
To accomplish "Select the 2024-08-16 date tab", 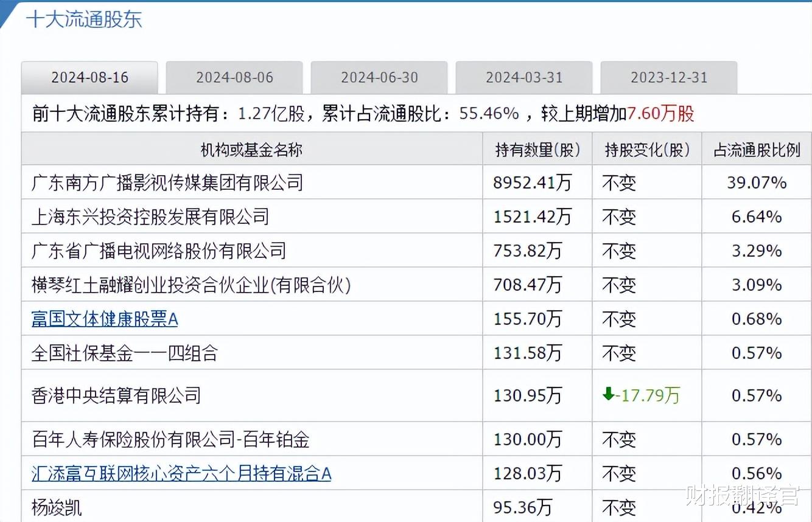I will (89, 78).
